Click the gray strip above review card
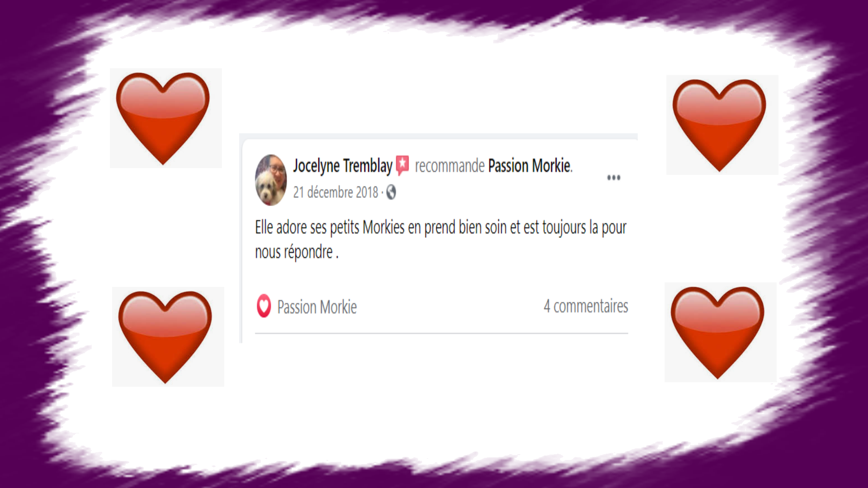The image size is (868, 488). pos(439,136)
